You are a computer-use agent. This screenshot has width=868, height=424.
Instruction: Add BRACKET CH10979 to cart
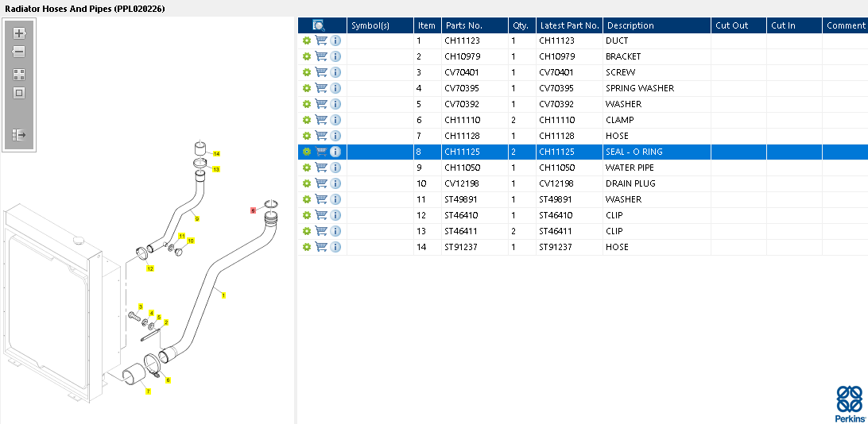[321, 56]
